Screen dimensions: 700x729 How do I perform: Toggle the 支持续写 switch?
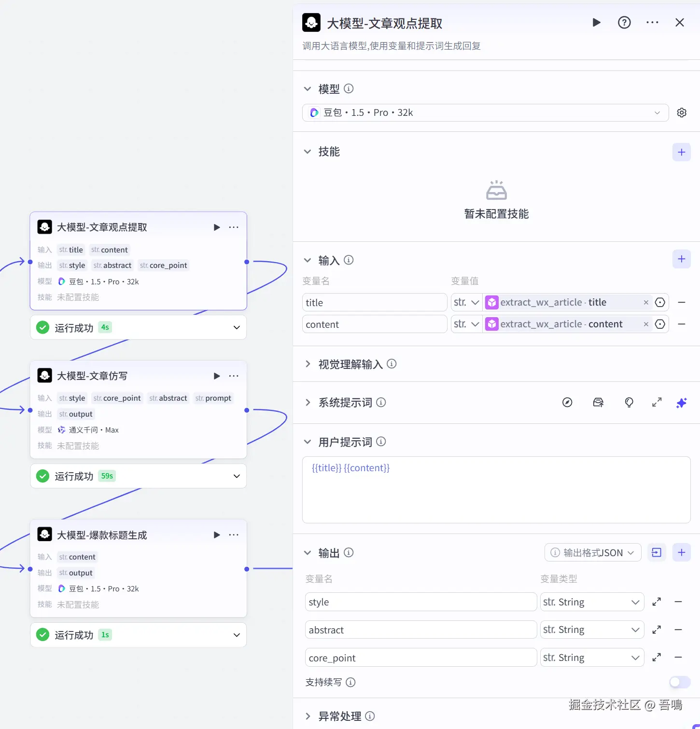coord(680,682)
